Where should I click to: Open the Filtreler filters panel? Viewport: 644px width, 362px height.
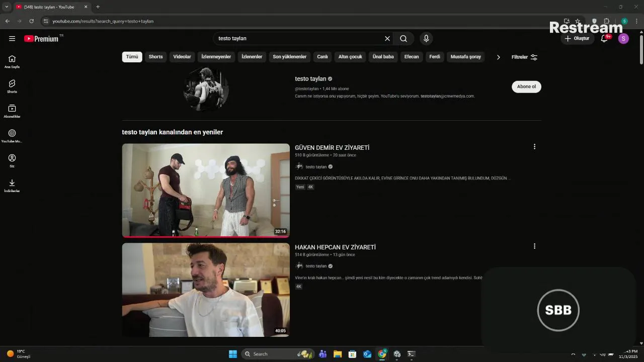524,57
